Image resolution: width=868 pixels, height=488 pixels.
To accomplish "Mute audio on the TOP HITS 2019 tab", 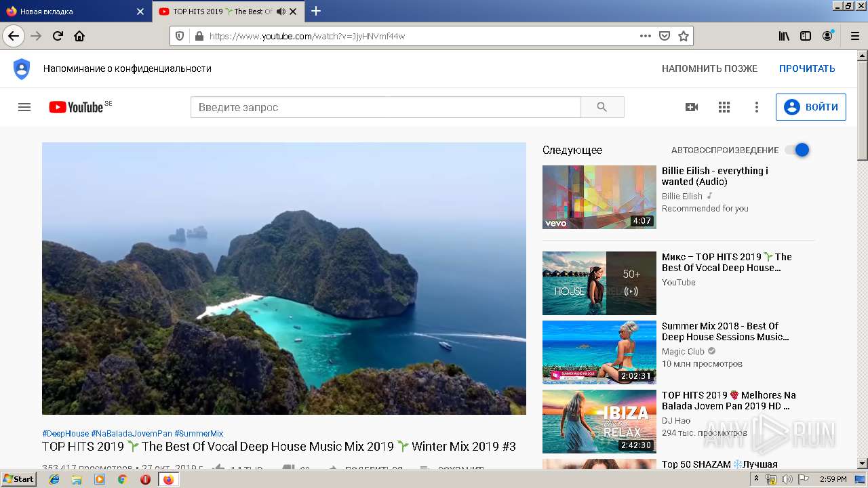I will (281, 12).
